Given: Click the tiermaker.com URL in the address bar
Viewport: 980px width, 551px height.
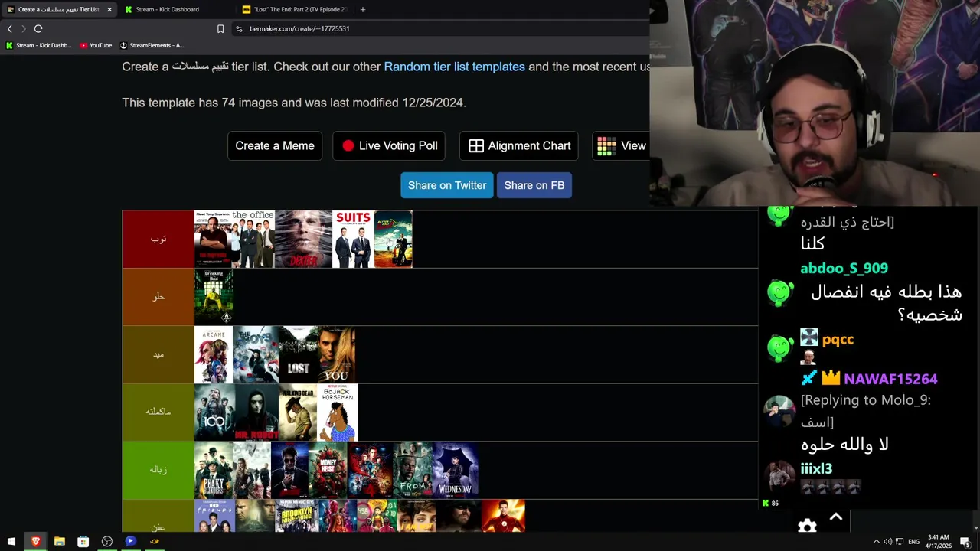Looking at the screenshot, I should (299, 28).
